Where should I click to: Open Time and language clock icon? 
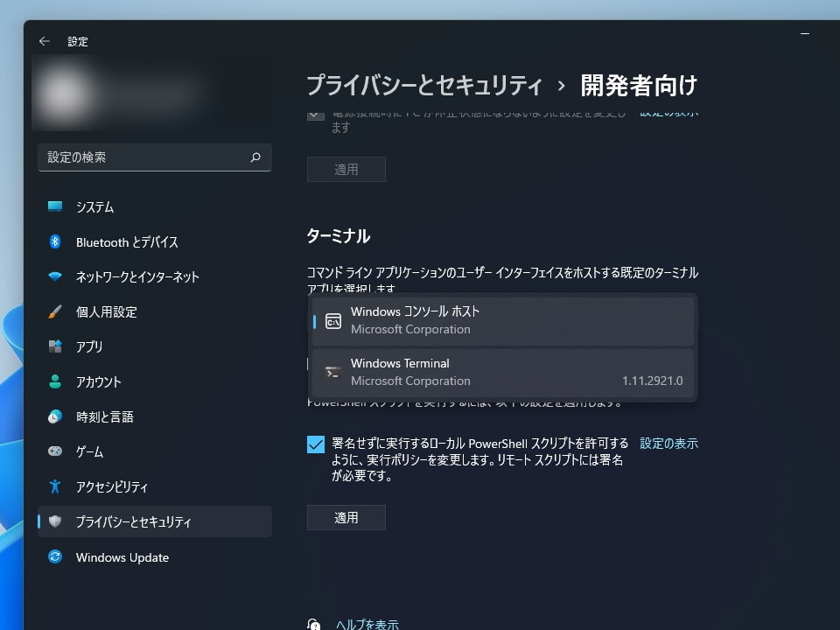(54, 416)
